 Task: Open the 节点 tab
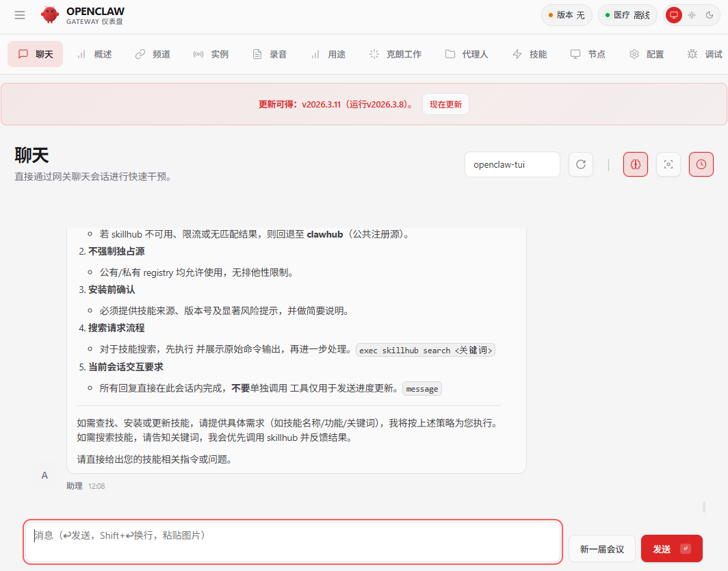coord(588,54)
